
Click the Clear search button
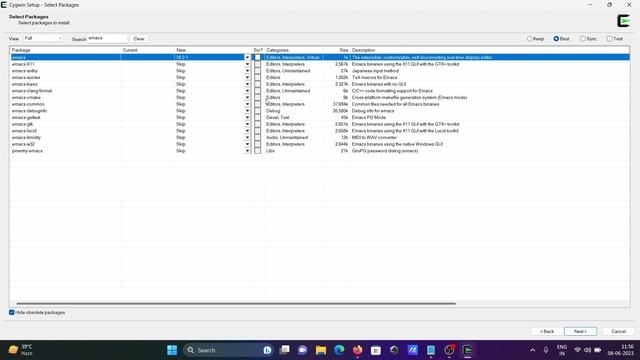139,39
